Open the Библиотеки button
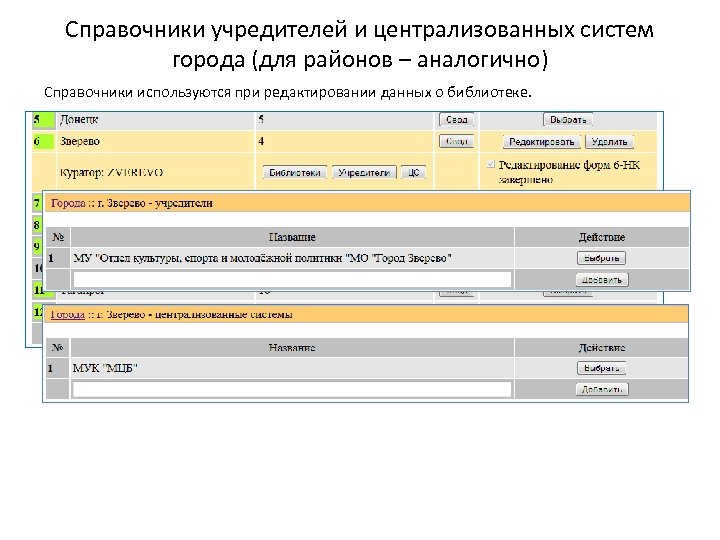 pos(295,173)
